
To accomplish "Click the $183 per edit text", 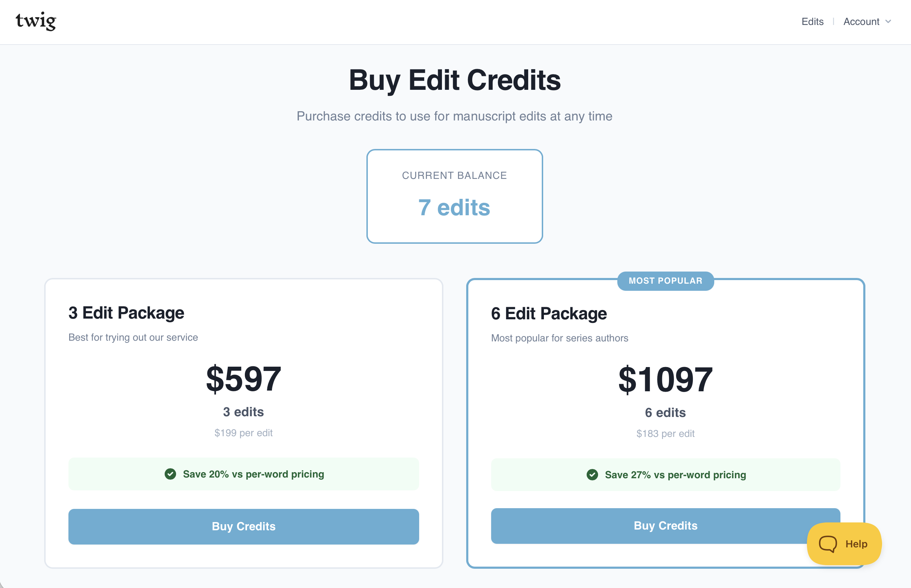I will coord(665,433).
